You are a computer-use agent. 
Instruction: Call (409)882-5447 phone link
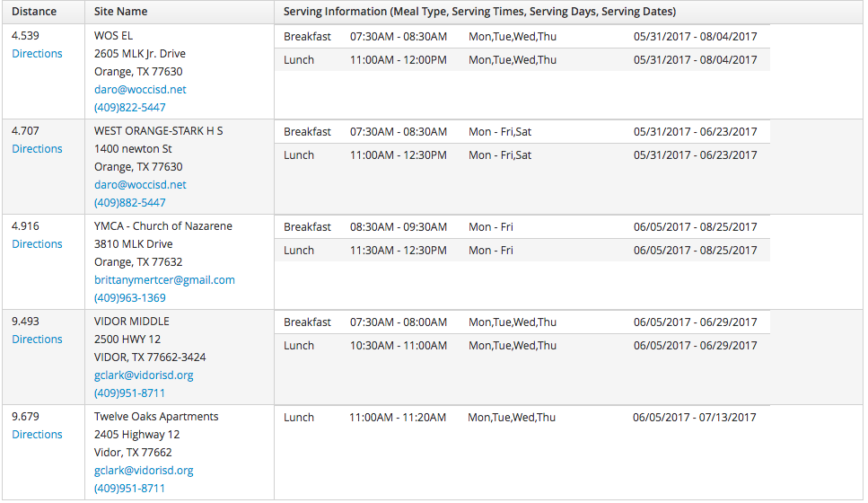point(129,203)
